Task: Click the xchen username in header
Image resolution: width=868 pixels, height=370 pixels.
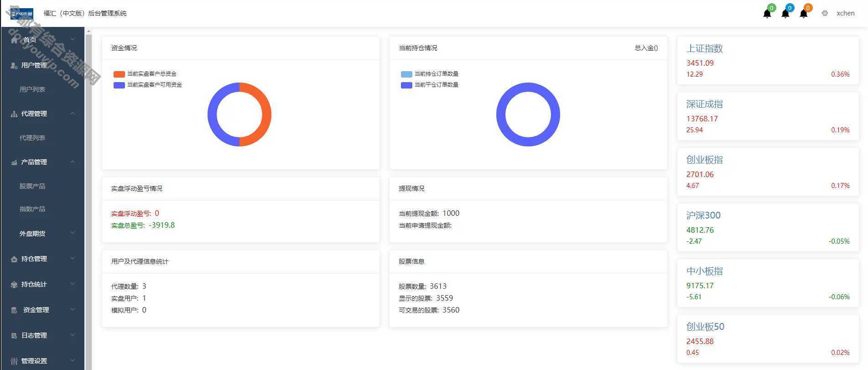Action: [845, 13]
